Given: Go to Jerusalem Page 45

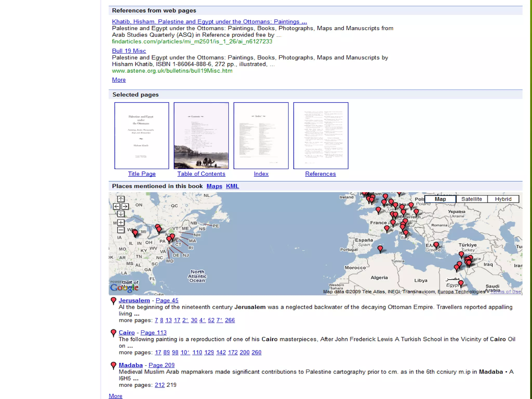Looking at the screenshot, I should pos(167,301).
